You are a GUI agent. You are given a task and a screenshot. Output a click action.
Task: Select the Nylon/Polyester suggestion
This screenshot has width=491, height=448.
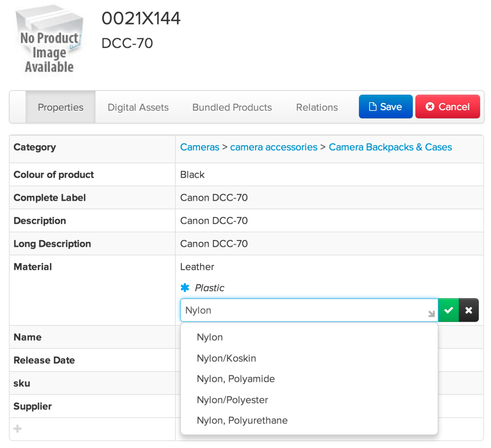pos(233,400)
